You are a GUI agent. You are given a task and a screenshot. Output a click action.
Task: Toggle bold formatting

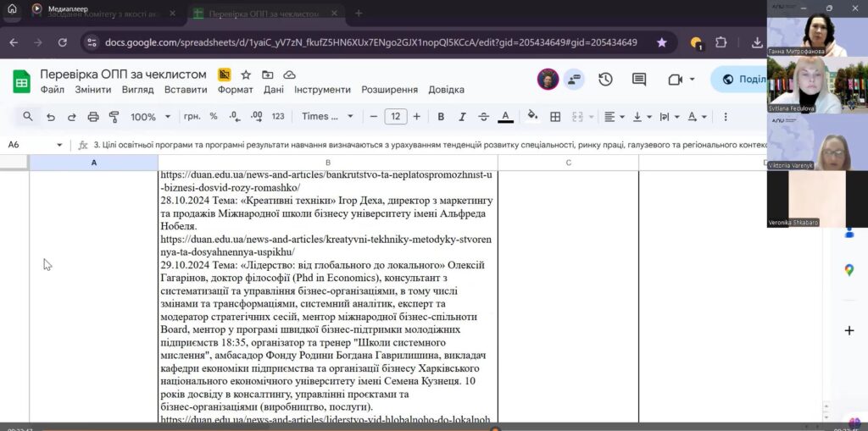click(441, 117)
